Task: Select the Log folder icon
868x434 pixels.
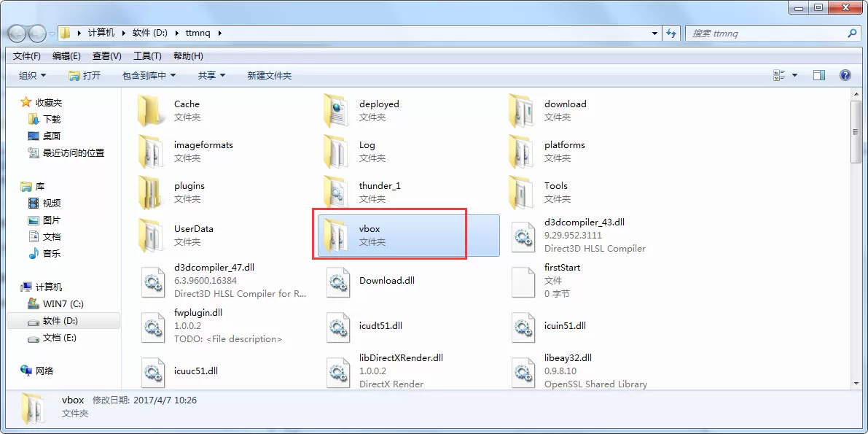Action: [x=337, y=151]
